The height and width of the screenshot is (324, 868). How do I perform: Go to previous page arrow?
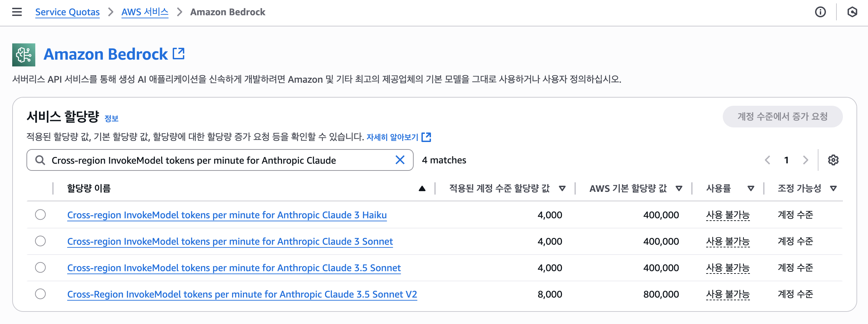tap(767, 160)
